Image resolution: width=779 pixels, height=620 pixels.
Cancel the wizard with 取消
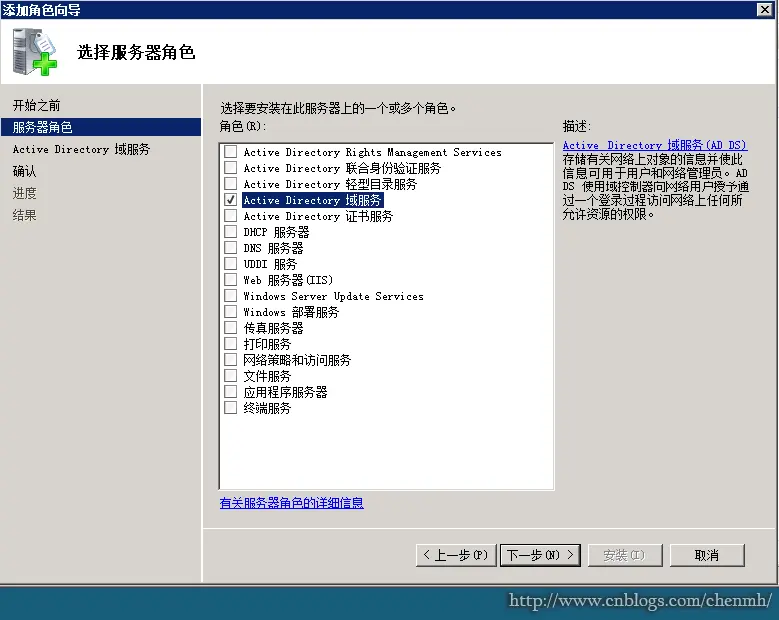click(707, 555)
